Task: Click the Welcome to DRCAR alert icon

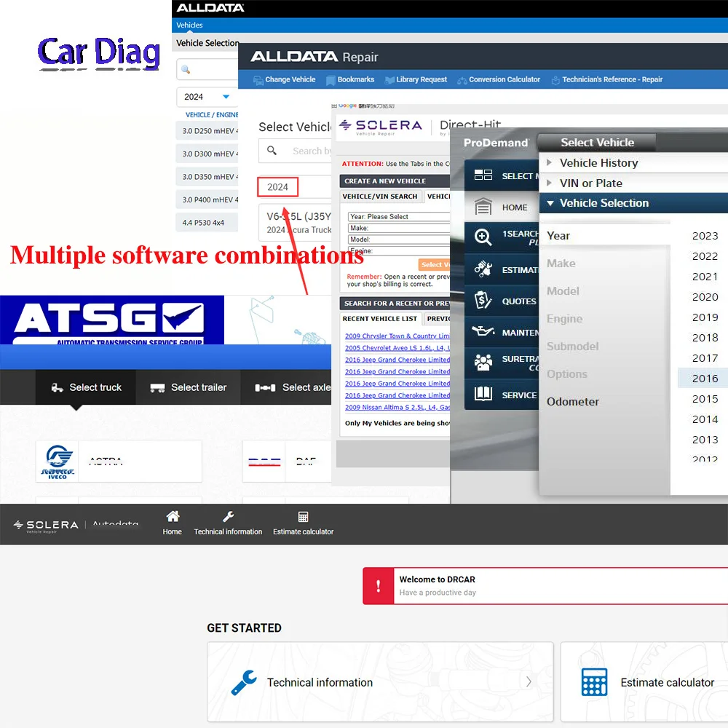Action: tap(379, 586)
